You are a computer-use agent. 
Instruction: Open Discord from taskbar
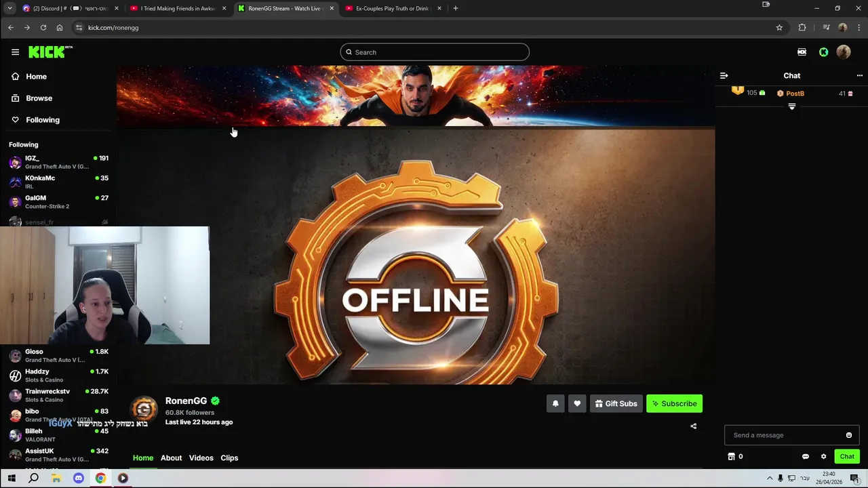point(78,479)
